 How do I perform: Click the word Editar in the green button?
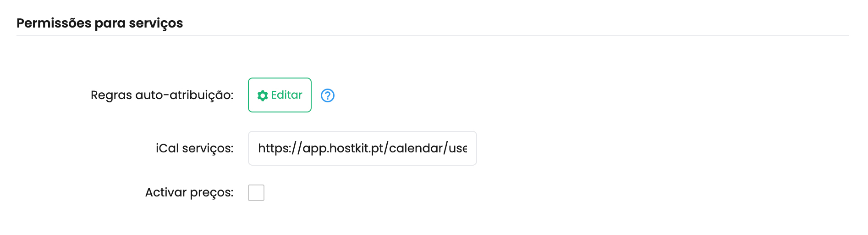[287, 95]
